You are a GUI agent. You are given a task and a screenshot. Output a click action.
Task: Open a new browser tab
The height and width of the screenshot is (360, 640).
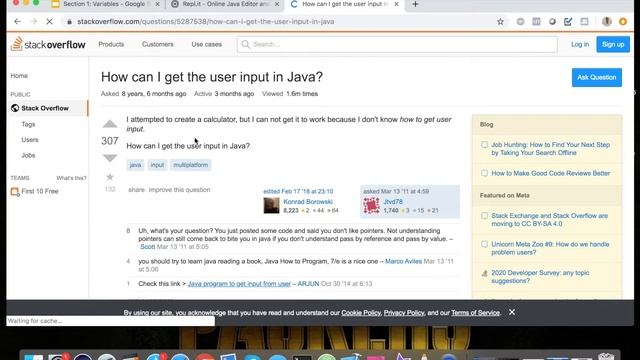tap(415, 4)
